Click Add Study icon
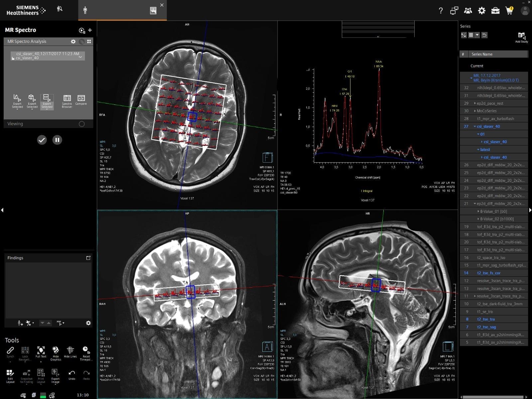The height and width of the screenshot is (399, 532). click(521, 37)
